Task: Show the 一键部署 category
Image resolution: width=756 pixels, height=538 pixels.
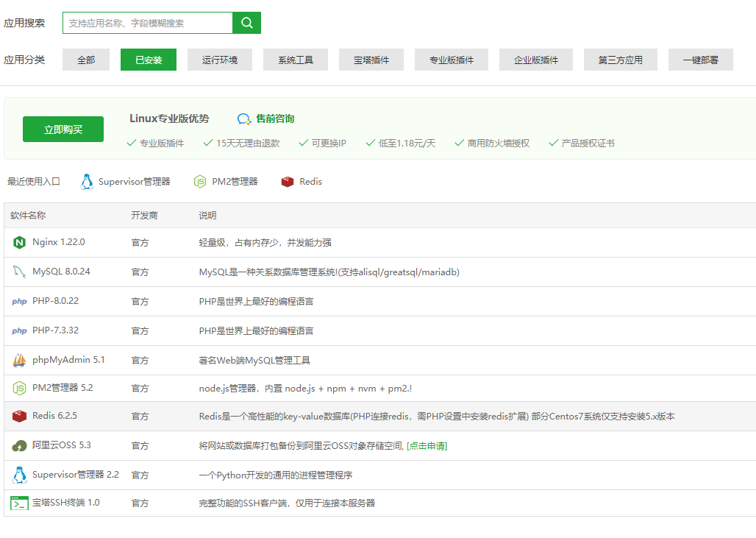Action: pos(701,60)
